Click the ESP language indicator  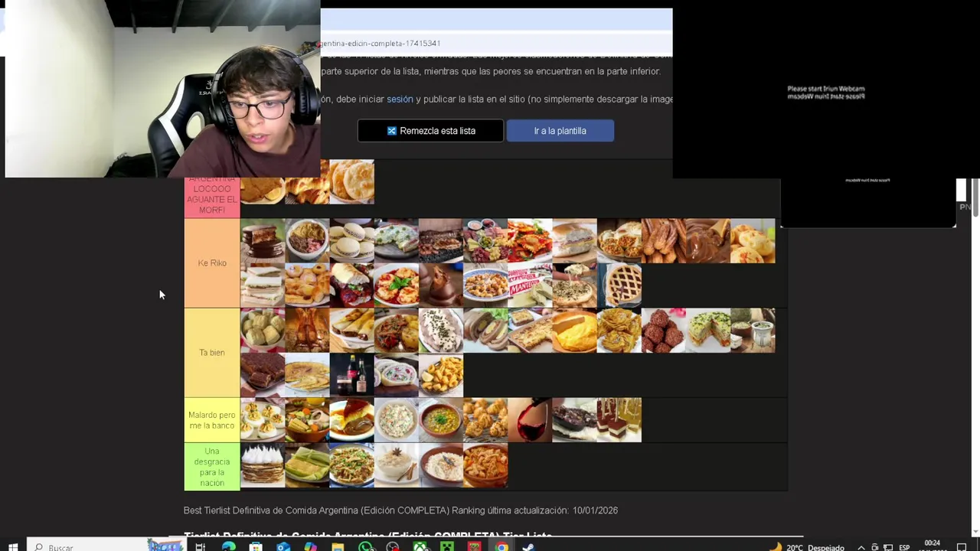point(904,547)
